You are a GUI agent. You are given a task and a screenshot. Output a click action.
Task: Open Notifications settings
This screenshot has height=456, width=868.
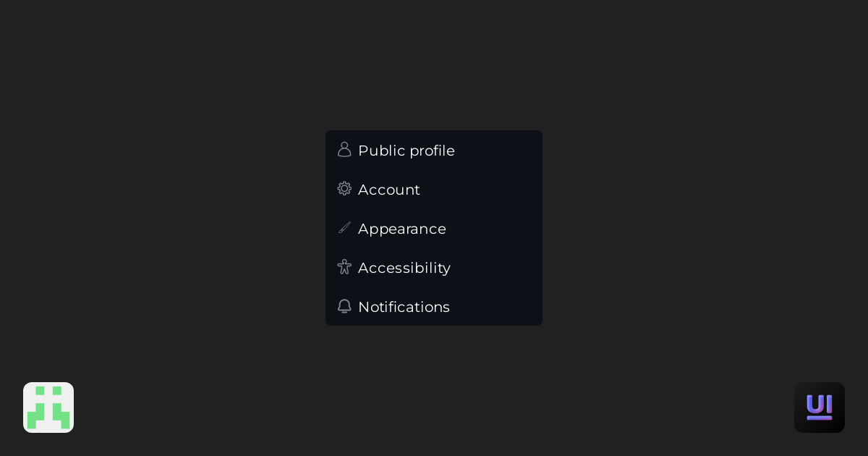(x=404, y=307)
